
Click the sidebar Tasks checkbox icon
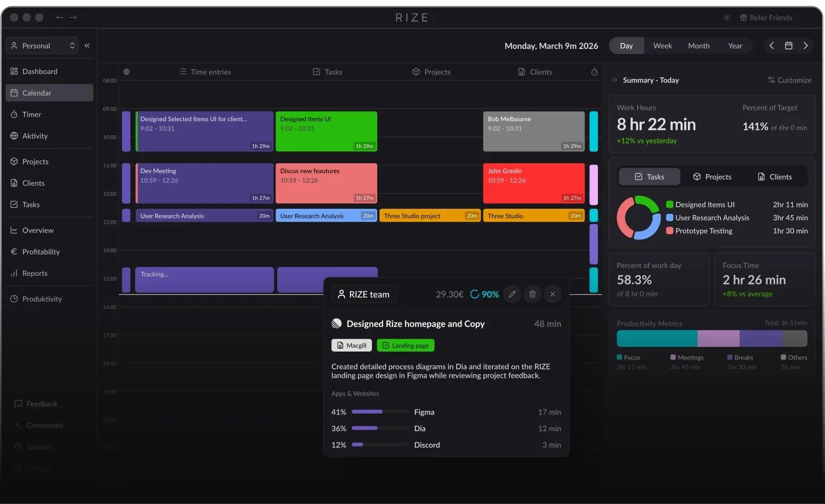14,205
